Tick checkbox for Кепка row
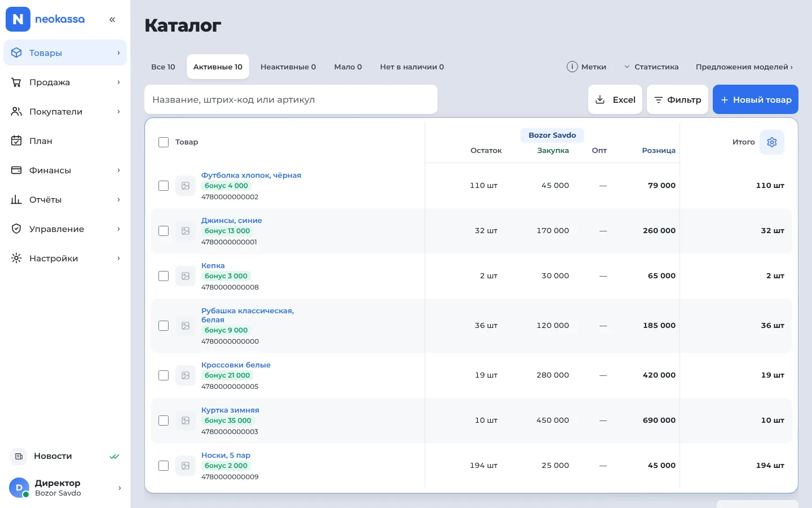Screen dimensions: 812x508 click(x=164, y=276)
